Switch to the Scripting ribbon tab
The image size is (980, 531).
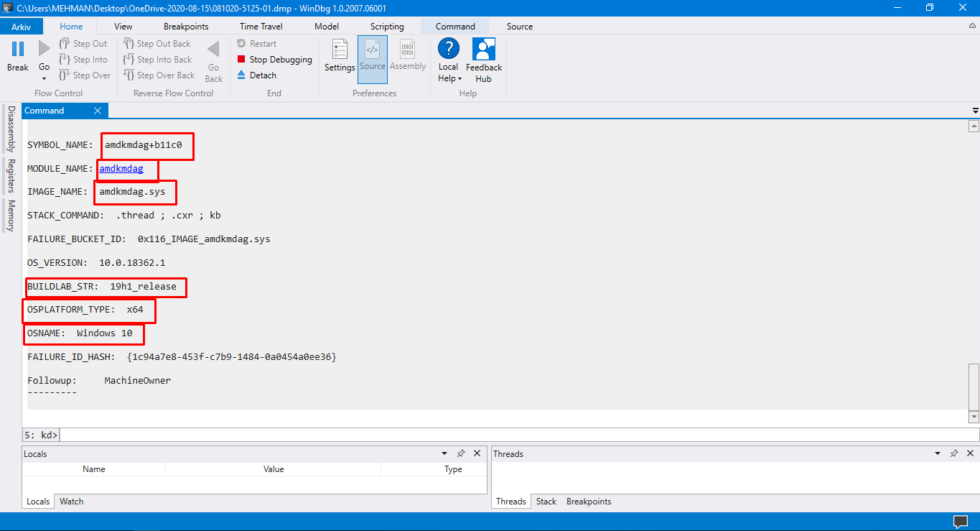[x=387, y=27]
